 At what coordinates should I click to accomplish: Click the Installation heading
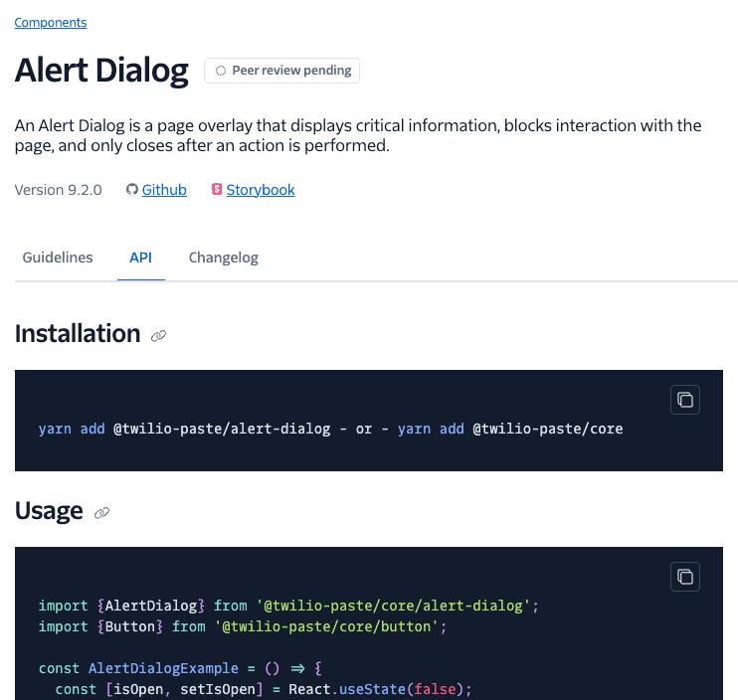click(78, 333)
